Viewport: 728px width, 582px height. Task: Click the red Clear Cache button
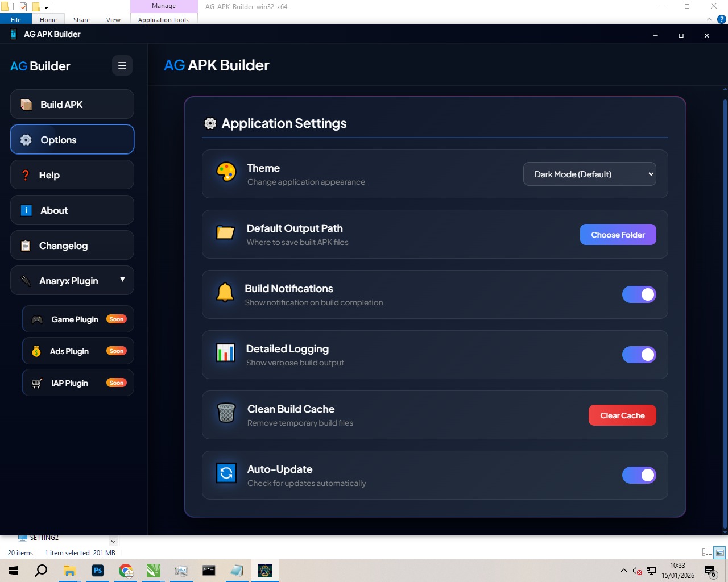pyautogui.click(x=622, y=415)
